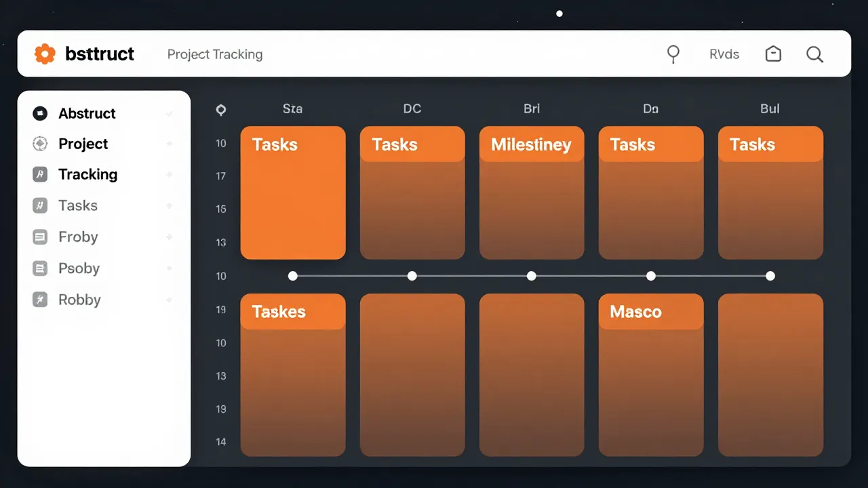Click the orange bsttruct flower logo icon
868x488 pixels.
45,54
